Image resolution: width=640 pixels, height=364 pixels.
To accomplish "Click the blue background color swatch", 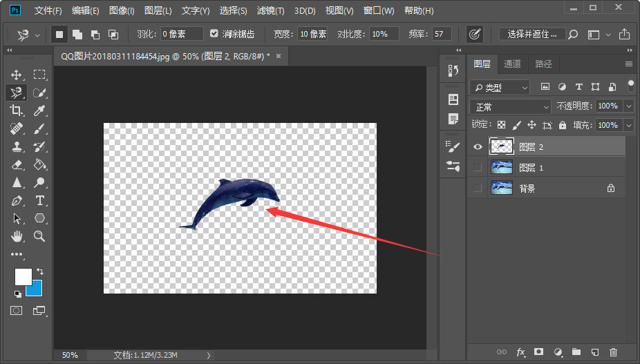I will pyautogui.click(x=37, y=291).
